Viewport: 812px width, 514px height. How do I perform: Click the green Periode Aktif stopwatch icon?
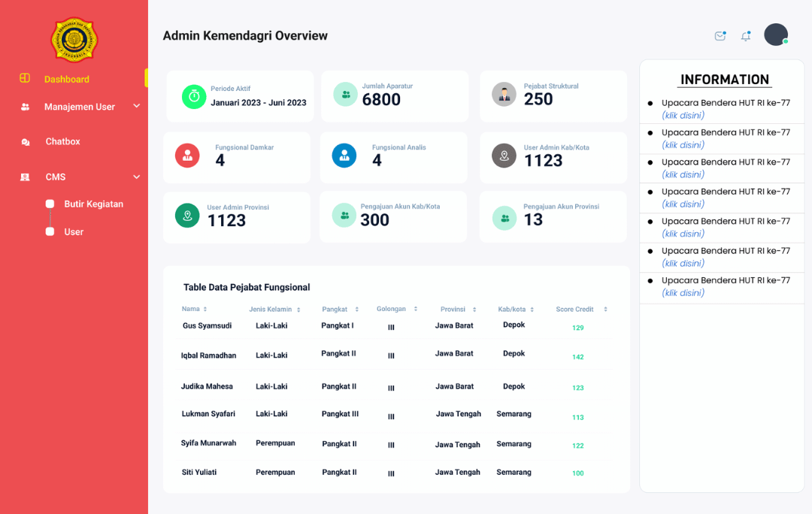click(194, 97)
